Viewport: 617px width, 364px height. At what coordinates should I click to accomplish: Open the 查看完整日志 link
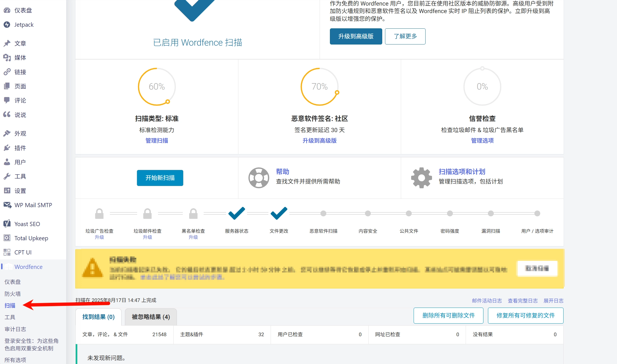click(523, 301)
